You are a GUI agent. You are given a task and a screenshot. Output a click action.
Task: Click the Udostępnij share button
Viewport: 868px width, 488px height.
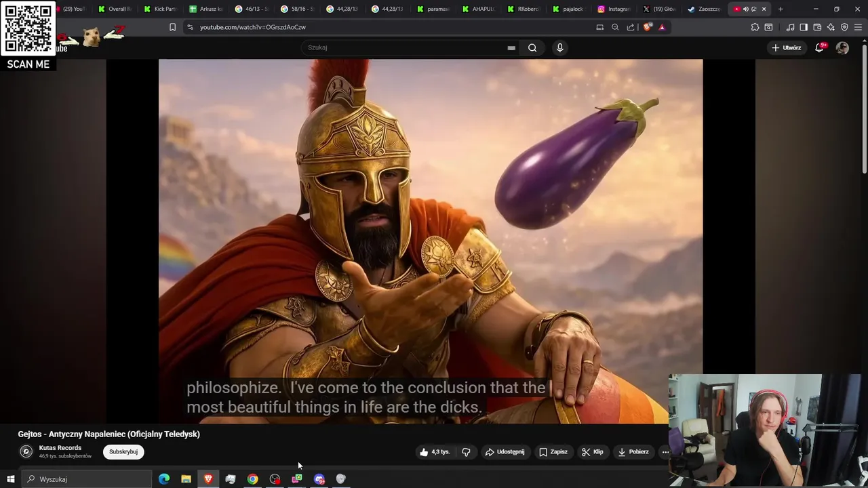click(x=505, y=452)
